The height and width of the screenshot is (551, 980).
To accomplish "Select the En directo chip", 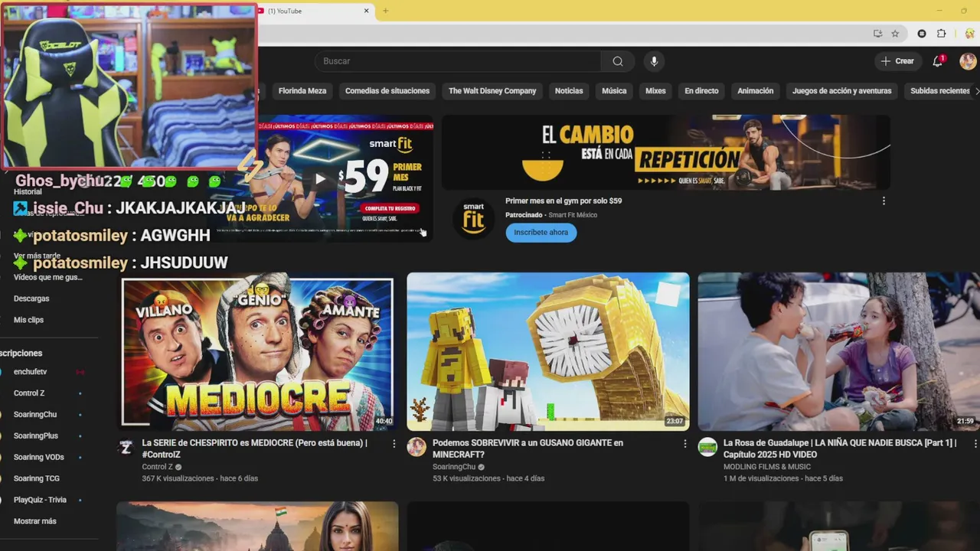I will pyautogui.click(x=701, y=91).
